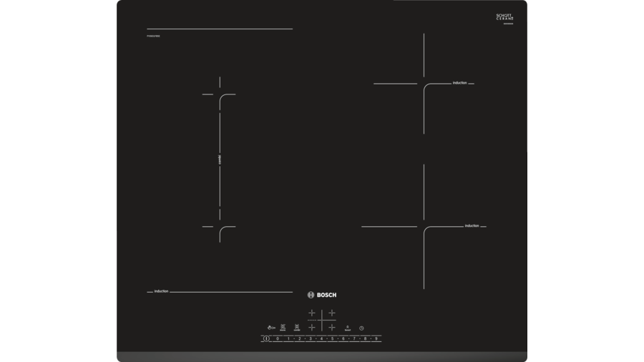This screenshot has width=644, height=362.
Task: Click the upper right induction zone label
Action: 459,83
